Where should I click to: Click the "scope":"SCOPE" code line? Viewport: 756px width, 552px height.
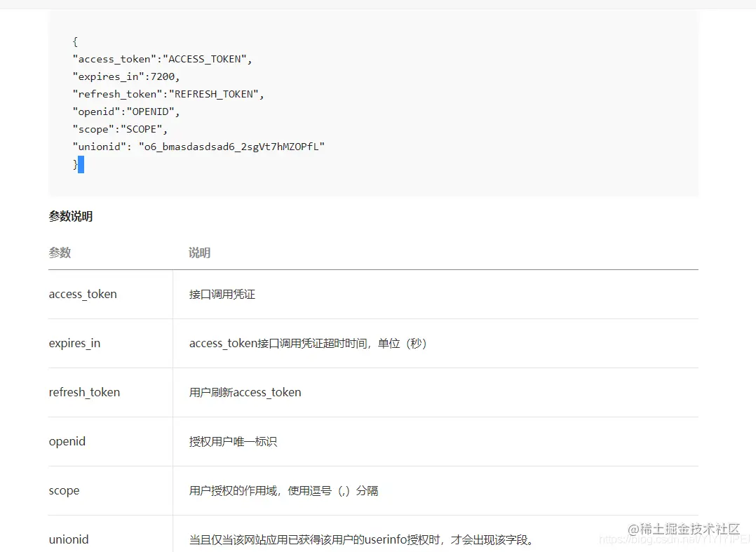(x=120, y=129)
